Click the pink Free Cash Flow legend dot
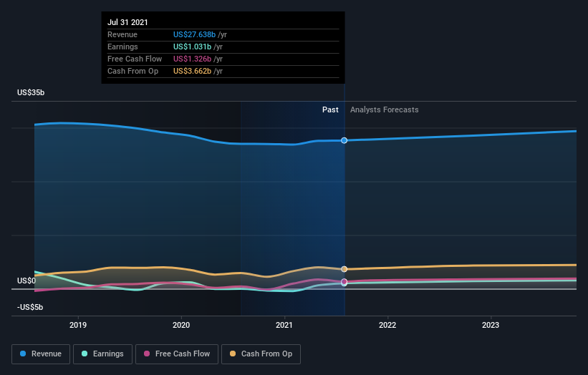Screen dimensions: 588x375 [148, 354]
